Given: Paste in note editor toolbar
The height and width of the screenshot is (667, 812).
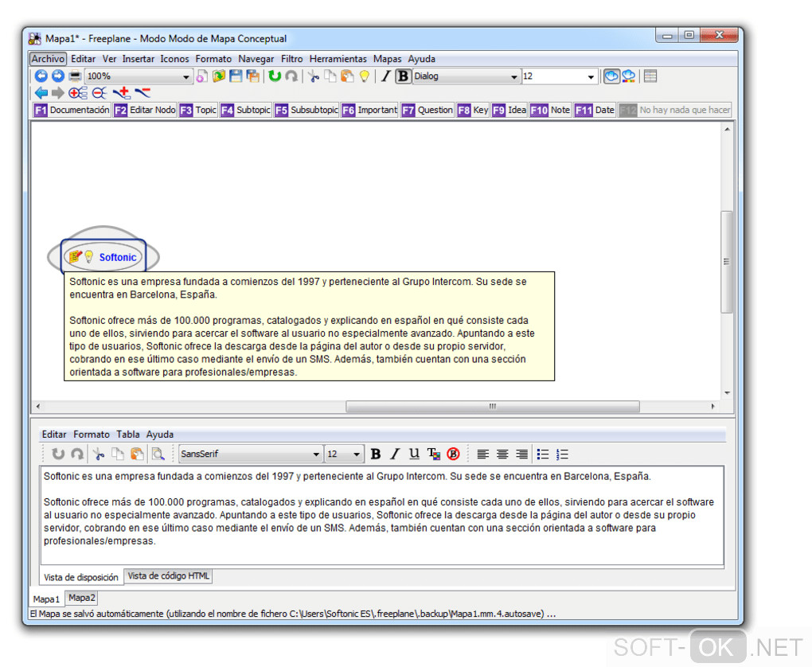Looking at the screenshot, I should (137, 454).
